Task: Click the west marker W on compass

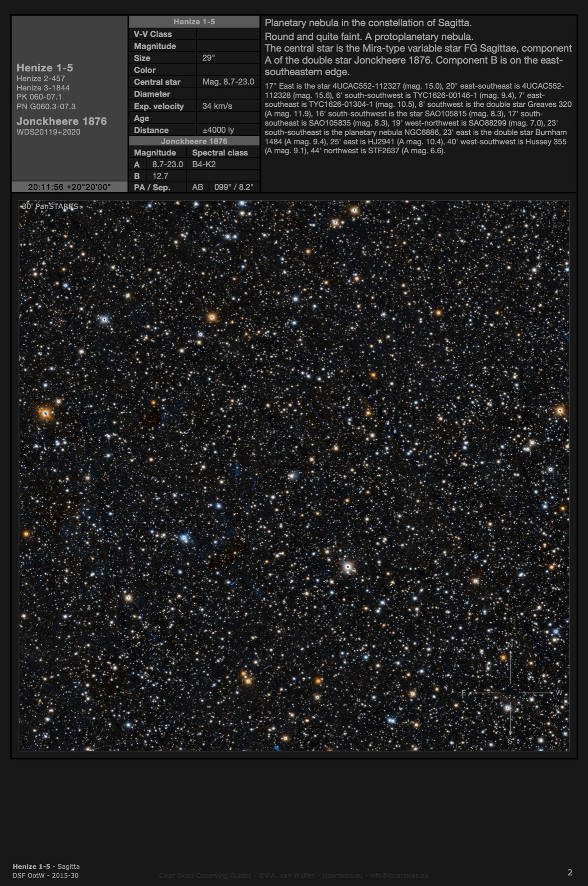Action: pos(559,693)
